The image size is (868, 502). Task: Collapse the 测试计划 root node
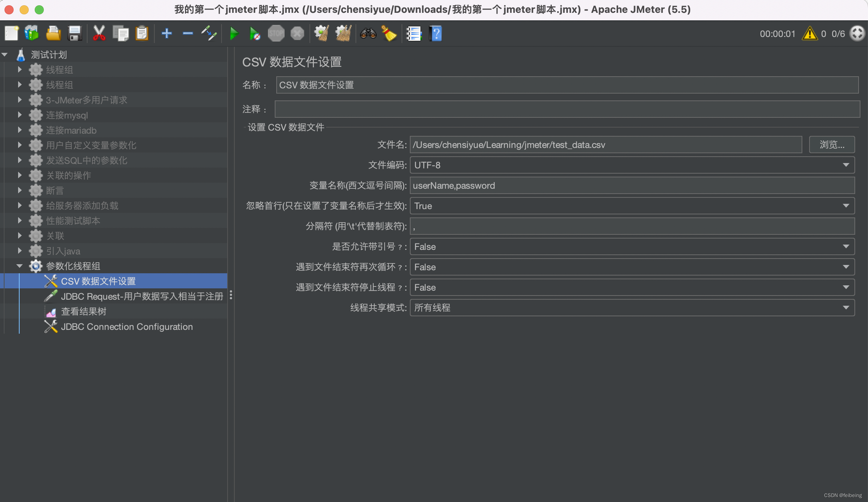(x=5, y=55)
